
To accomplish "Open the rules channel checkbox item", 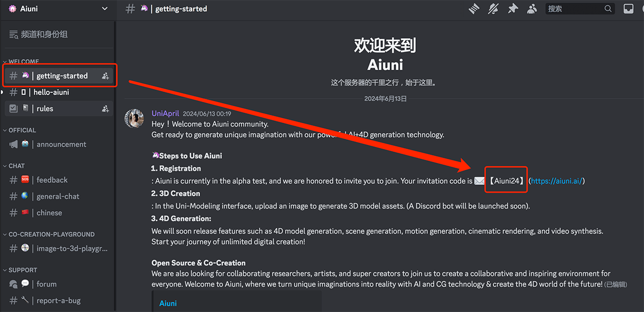I will [x=45, y=109].
